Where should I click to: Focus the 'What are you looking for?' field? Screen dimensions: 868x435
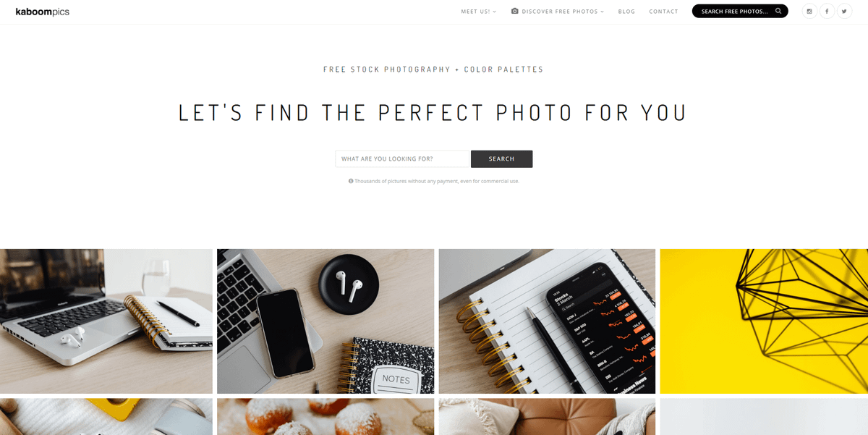click(402, 159)
